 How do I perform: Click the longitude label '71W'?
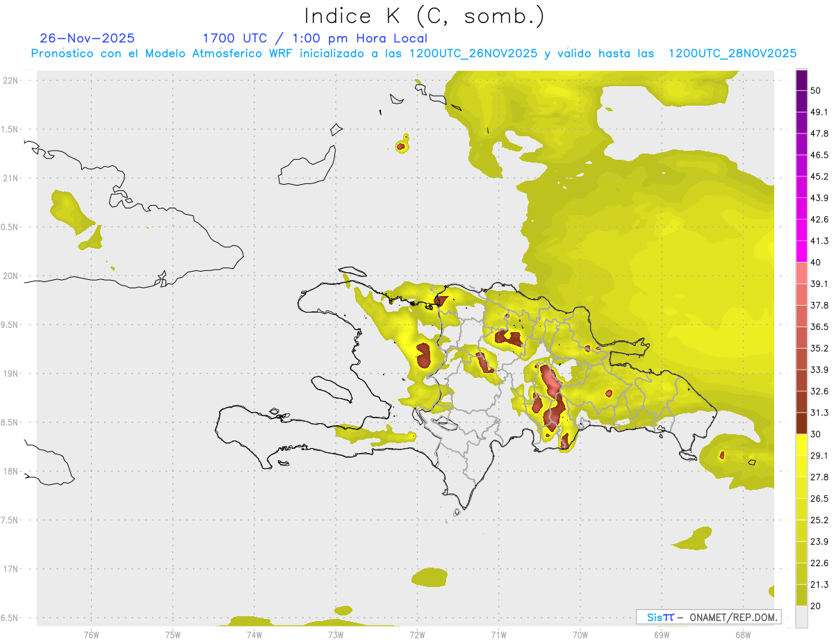click(x=498, y=634)
